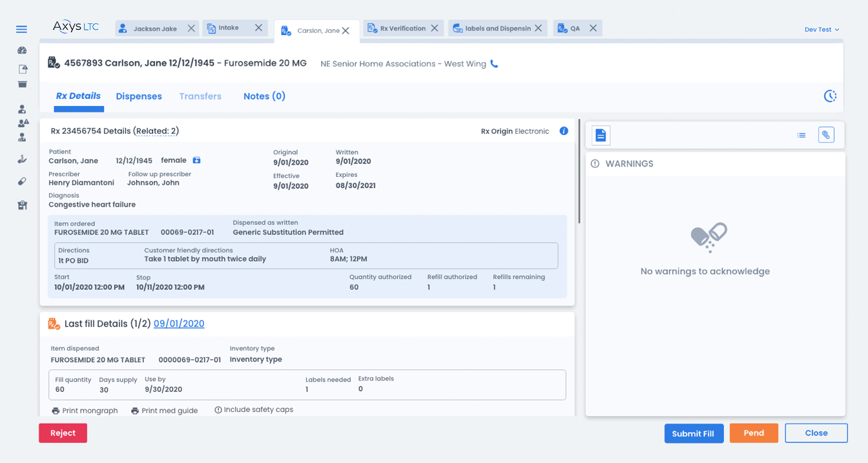
Task: Click the patient profile card icon beside female
Action: tap(197, 160)
